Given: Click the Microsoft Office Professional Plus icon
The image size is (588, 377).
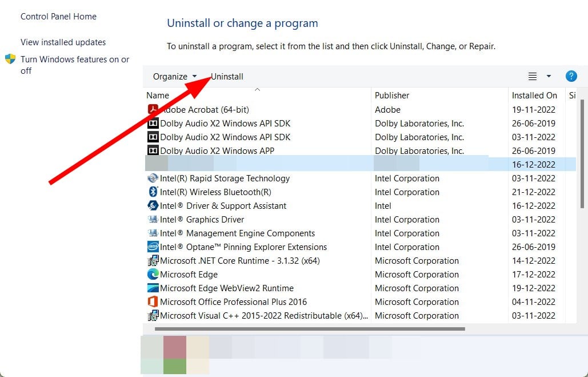Looking at the screenshot, I should (153, 301).
